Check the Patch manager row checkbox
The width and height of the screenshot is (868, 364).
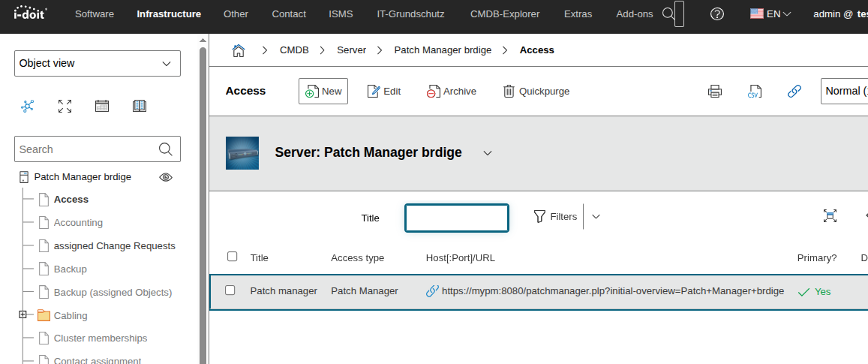[x=230, y=290]
